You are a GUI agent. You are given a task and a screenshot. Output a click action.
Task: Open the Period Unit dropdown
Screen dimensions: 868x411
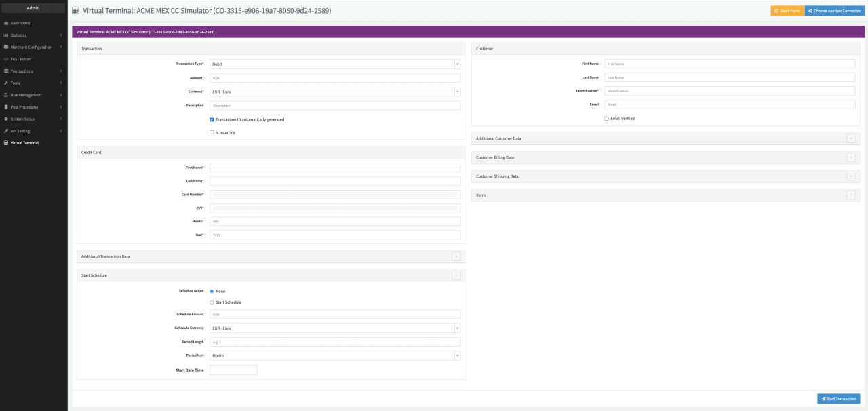335,355
